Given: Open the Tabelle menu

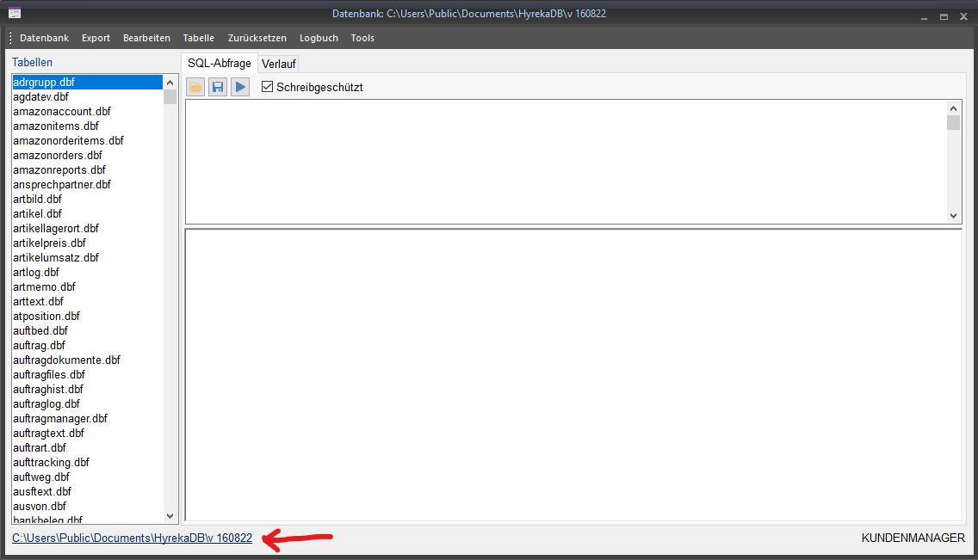Looking at the screenshot, I should coord(198,38).
